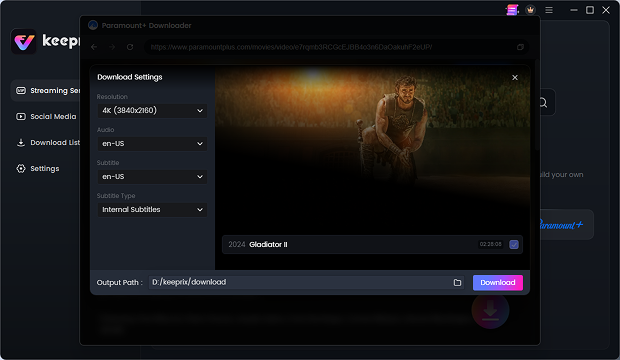
Task: Open the task list icon in the title bar
Action: [x=512, y=10]
